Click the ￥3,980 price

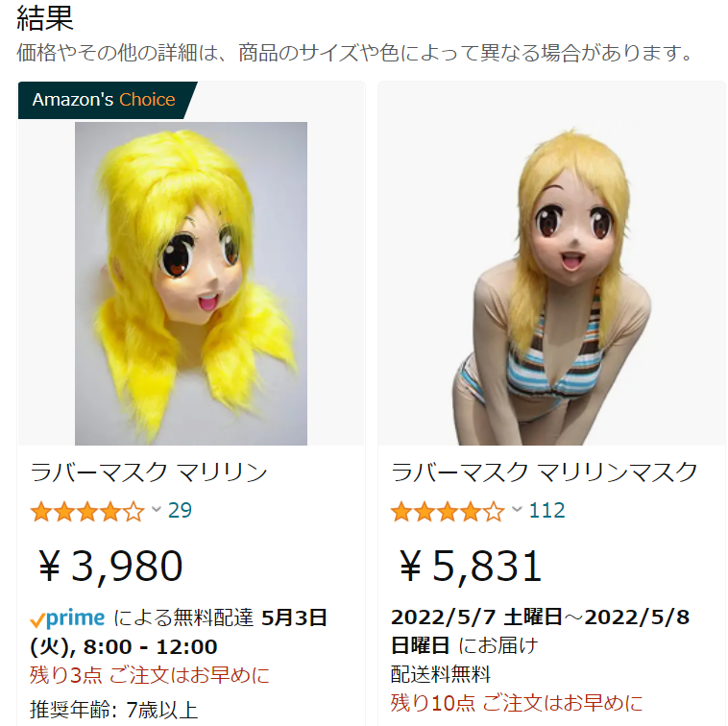[110, 566]
